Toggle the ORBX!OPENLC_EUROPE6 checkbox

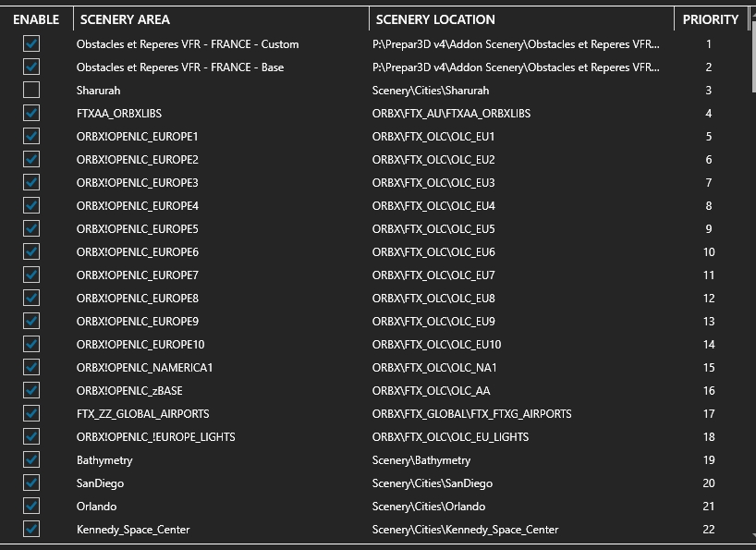31,252
